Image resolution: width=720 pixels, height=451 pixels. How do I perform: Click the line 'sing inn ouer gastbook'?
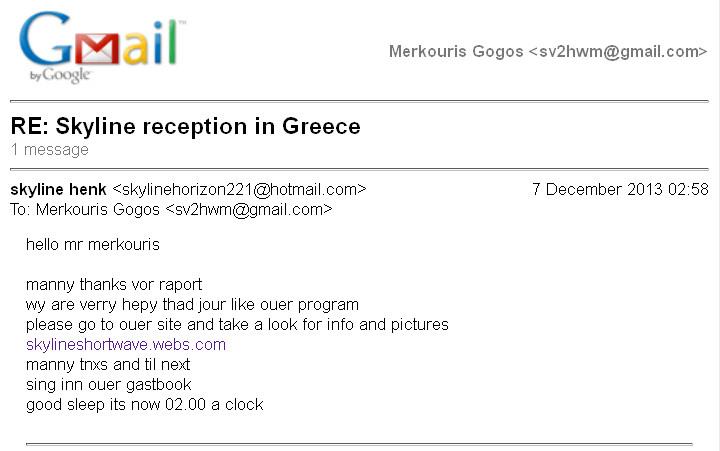click(109, 384)
